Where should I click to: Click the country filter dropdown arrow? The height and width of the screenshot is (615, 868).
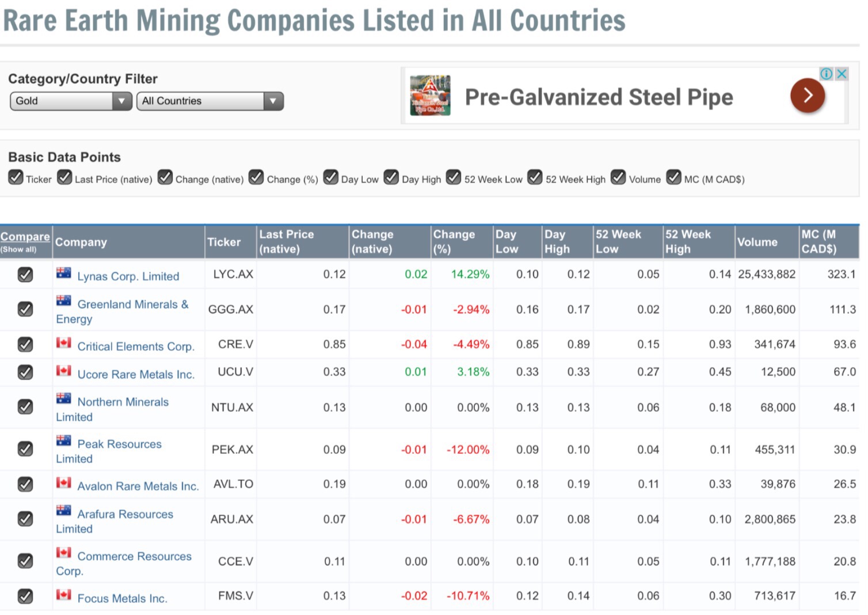(273, 101)
